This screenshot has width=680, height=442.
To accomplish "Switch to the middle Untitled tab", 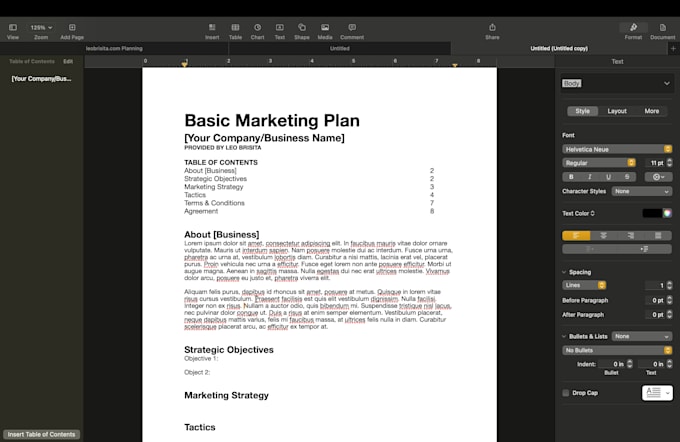I will 340,49.
